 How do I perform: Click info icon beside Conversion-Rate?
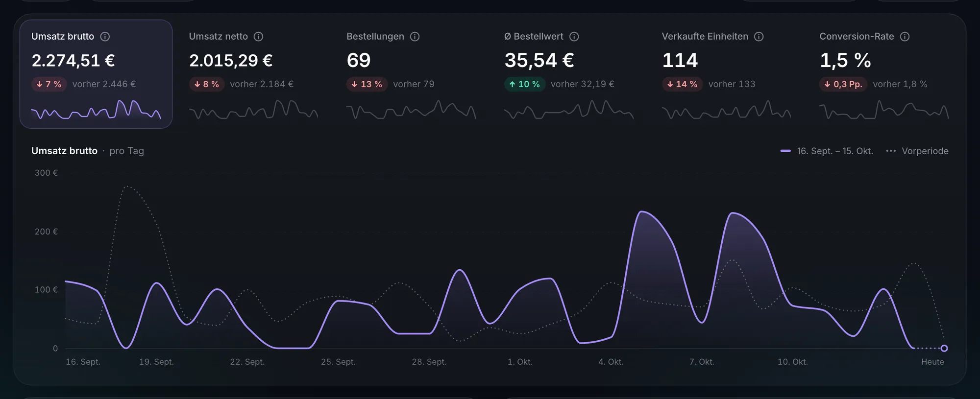click(905, 37)
